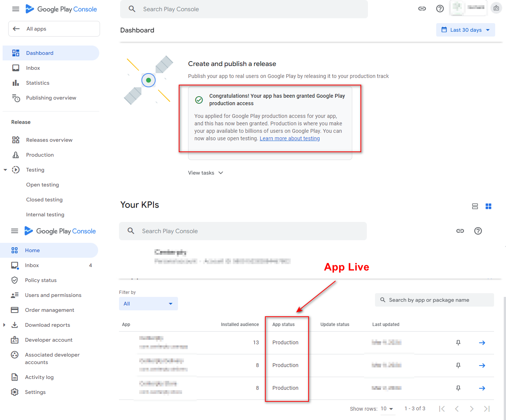Go to the Inbox with 4 notifications
Viewport: 506px width, 420px height.
tap(32, 265)
